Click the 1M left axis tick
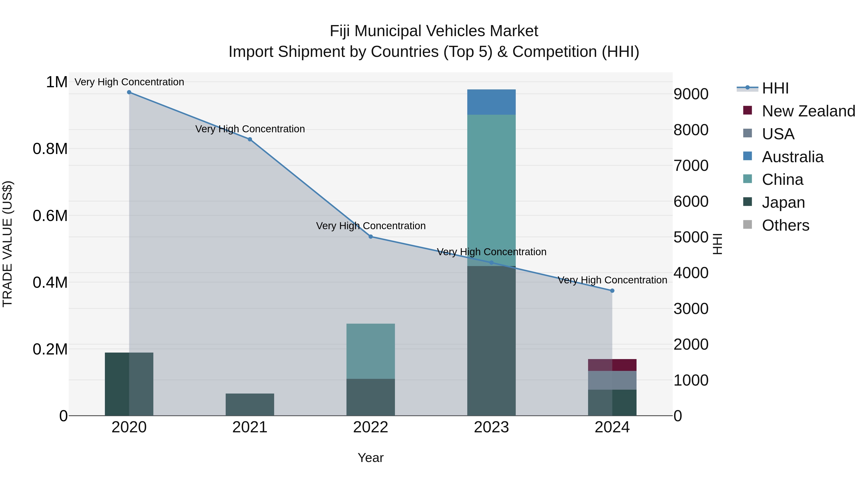 coord(57,82)
